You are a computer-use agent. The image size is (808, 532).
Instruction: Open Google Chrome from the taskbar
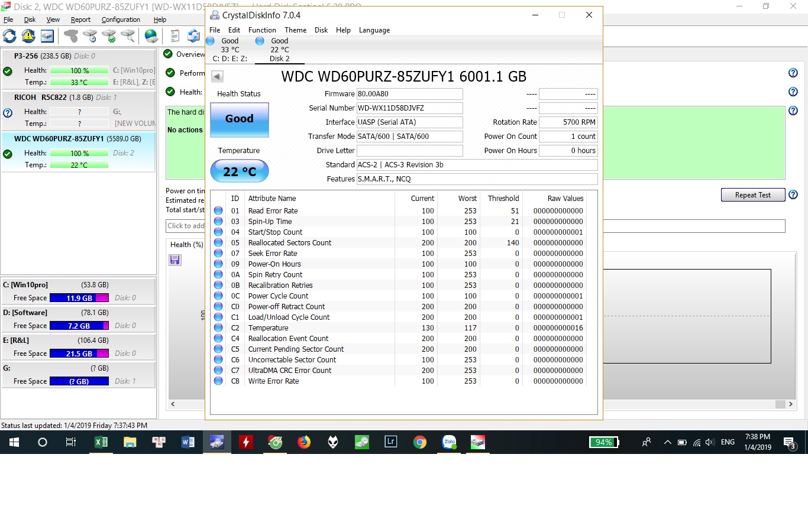(420, 442)
